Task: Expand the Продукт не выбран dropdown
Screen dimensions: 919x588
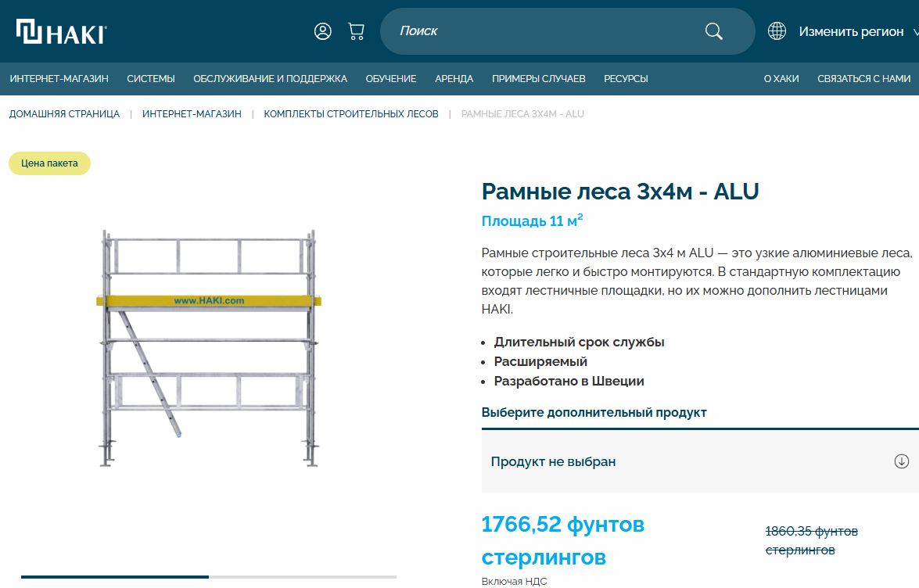Action: 700,461
